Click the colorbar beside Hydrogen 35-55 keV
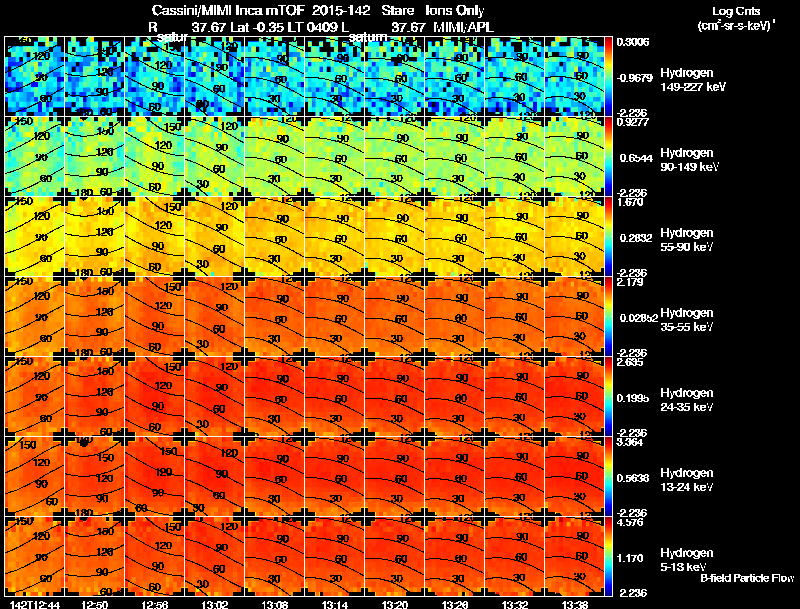Image resolution: width=800 pixels, height=609 pixels. (609, 316)
